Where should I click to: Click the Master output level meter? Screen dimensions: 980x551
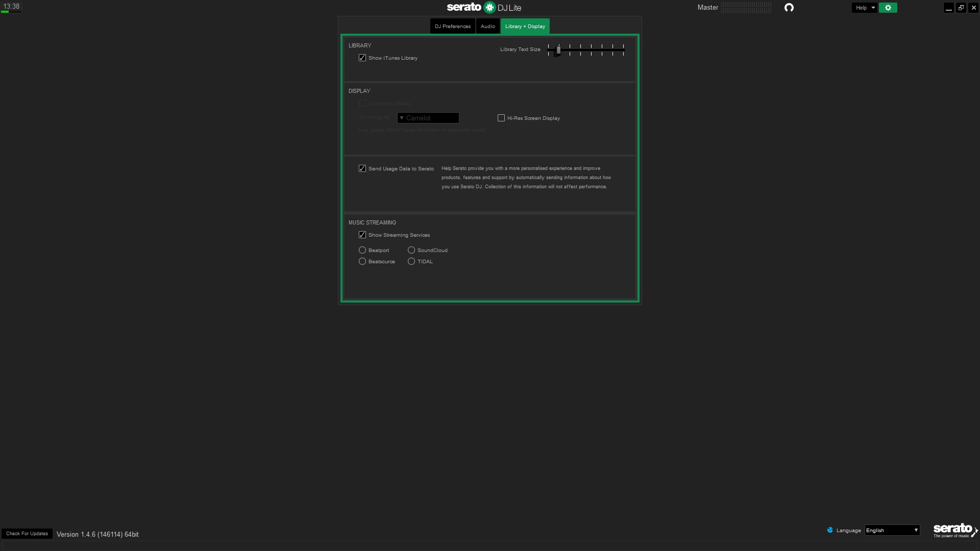pos(746,8)
